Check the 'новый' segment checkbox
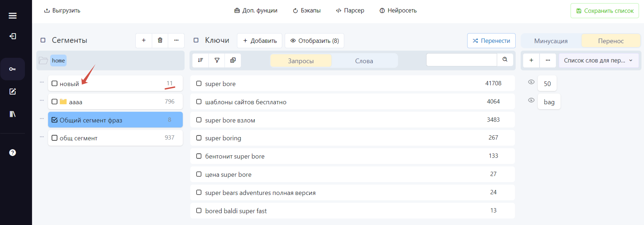644x225 pixels. point(55,84)
